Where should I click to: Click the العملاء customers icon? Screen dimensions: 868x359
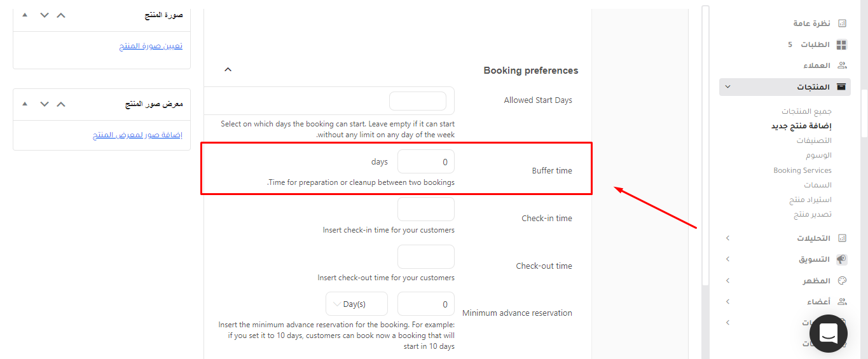tap(842, 65)
